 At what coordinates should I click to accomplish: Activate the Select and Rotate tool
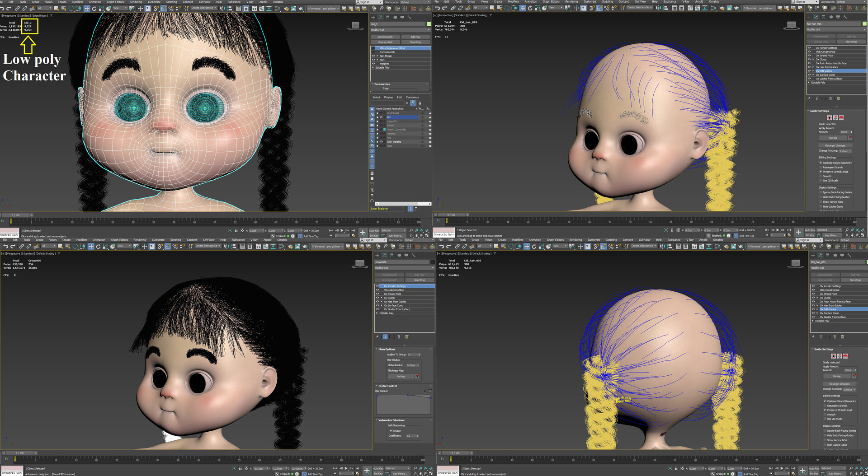tap(94, 8)
